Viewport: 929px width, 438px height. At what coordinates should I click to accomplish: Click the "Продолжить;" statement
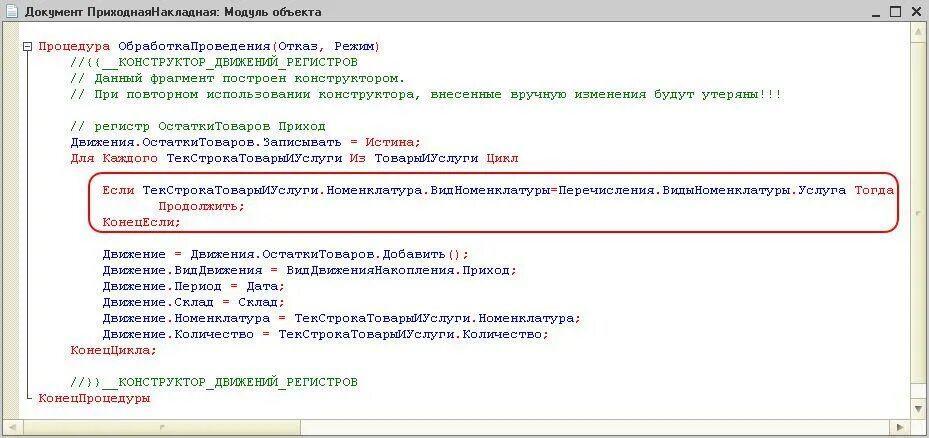tap(201, 206)
